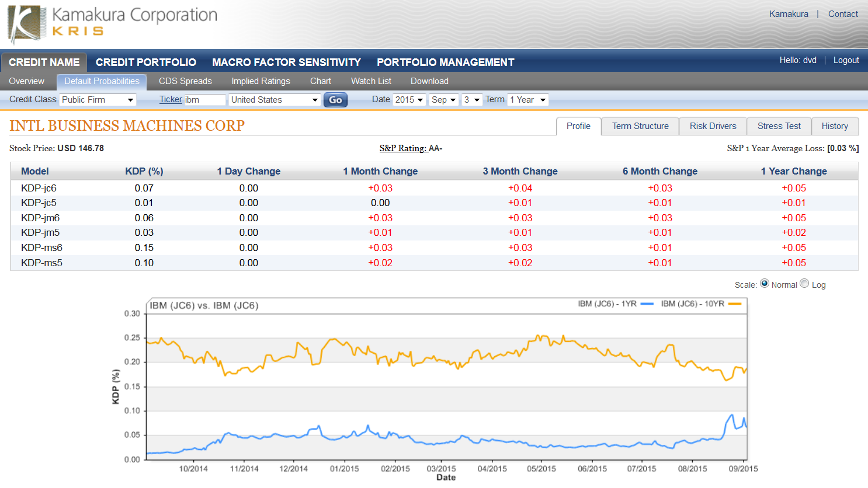Image resolution: width=868 pixels, height=488 pixels.
Task: Go to the Overview submenu
Action: [26, 81]
